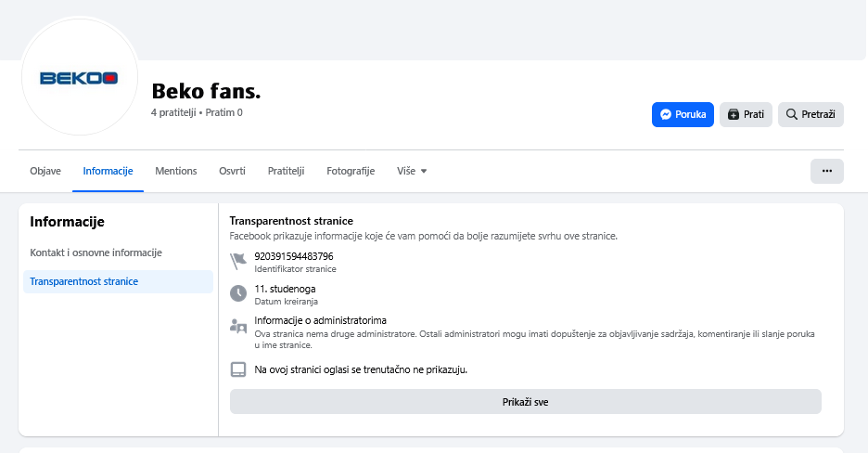Image resolution: width=868 pixels, height=453 pixels.
Task: Select Transparentnost stranice in sidebar
Action: click(x=84, y=281)
